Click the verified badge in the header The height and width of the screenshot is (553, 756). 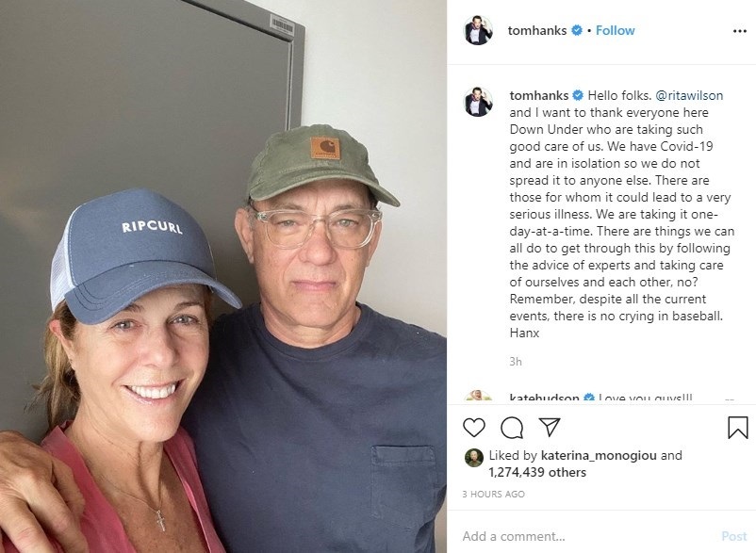pyautogui.click(x=577, y=30)
